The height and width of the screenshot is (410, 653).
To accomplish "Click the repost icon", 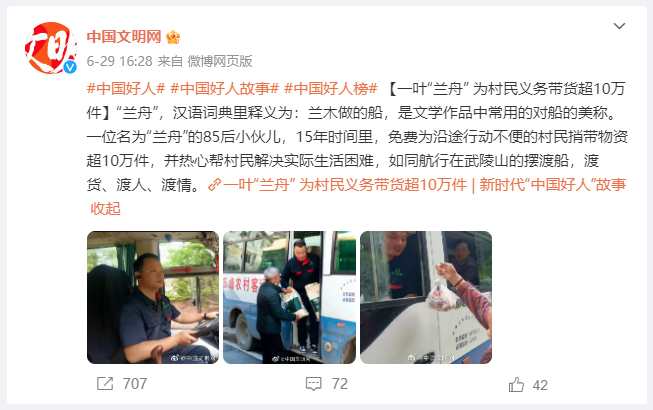I will point(105,383).
